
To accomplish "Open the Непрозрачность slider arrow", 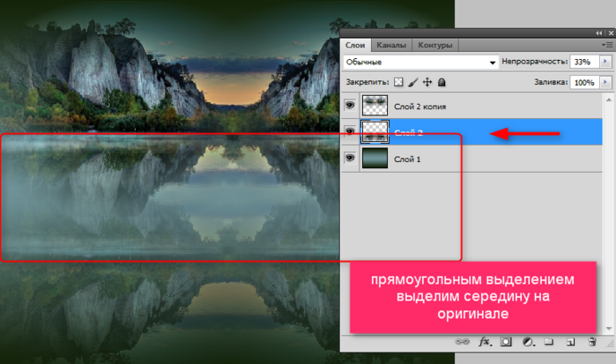I will pyautogui.click(x=605, y=62).
